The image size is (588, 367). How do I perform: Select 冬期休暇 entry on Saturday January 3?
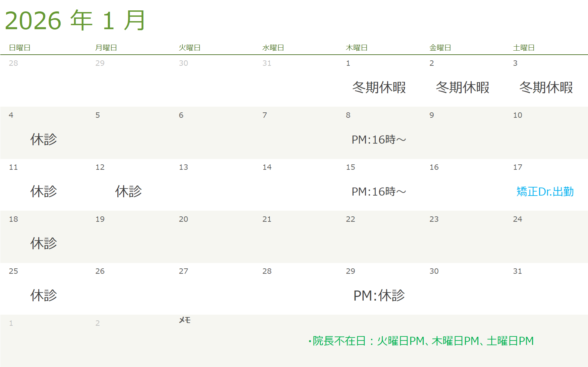click(x=546, y=88)
